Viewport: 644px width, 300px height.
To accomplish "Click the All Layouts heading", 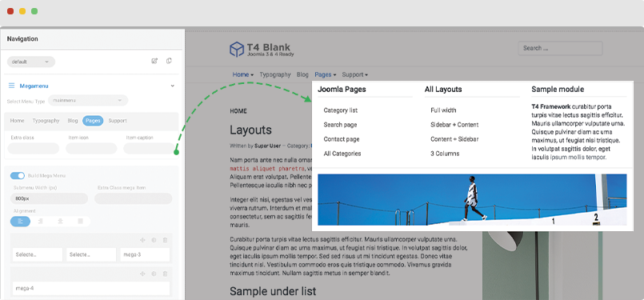I will [x=443, y=89].
